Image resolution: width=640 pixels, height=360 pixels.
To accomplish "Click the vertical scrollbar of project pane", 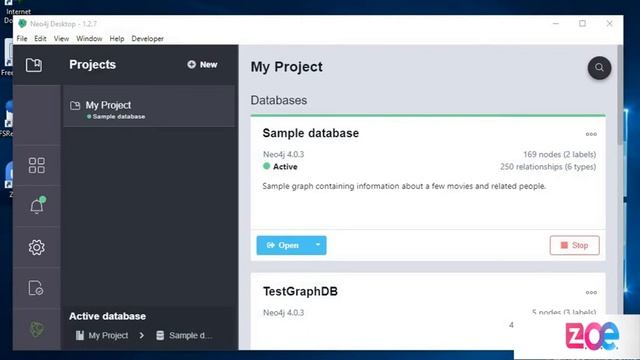I will 620,94.
